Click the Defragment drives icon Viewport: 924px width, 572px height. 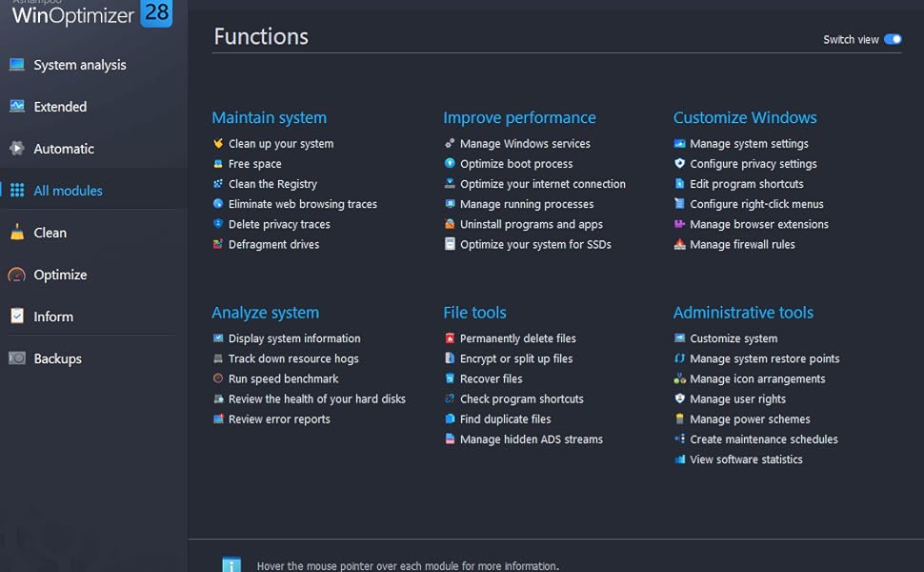coord(218,245)
